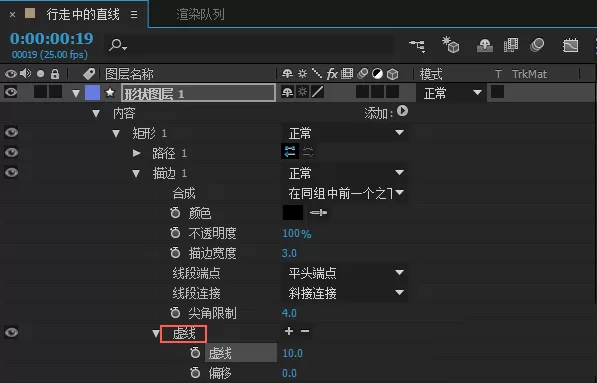Click the motion blur column header icon
The image size is (597, 383).
pos(362,73)
